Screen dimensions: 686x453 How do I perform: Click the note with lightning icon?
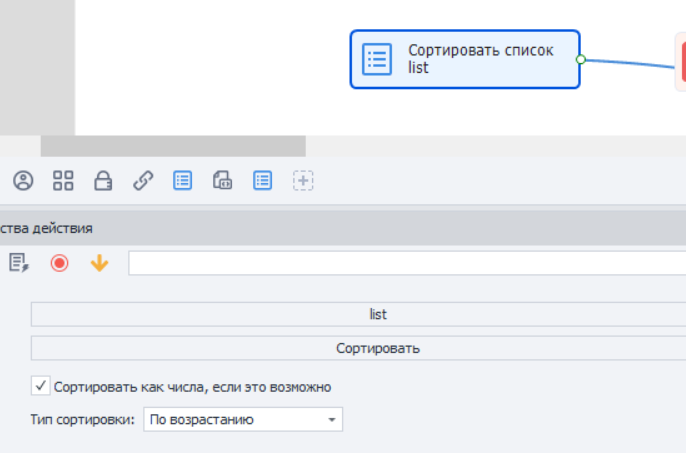19,263
